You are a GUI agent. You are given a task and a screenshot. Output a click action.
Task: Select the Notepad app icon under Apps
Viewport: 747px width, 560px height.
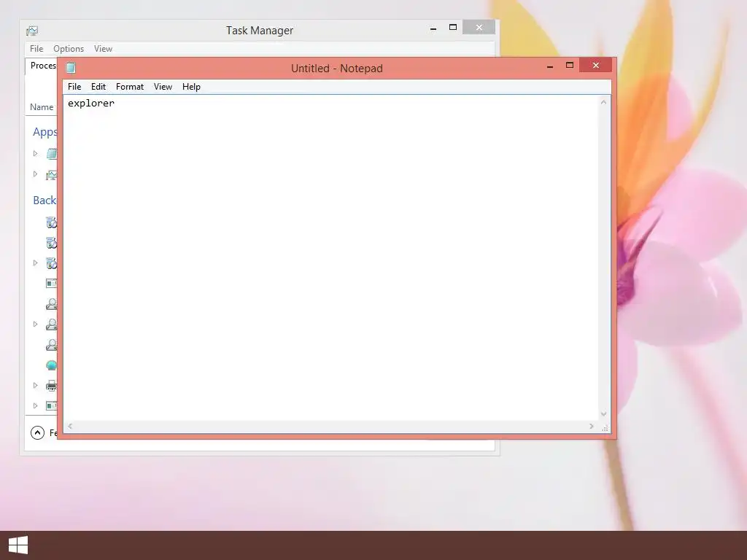[52, 153]
